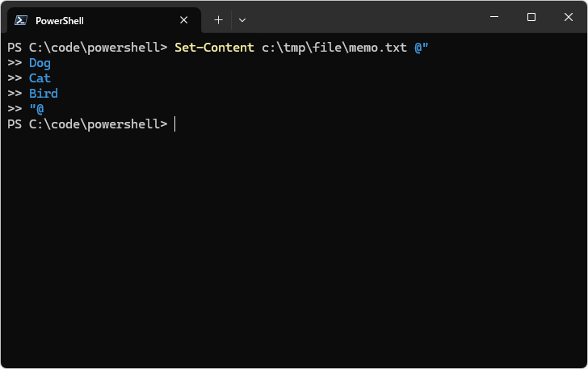Expand the new-tab profile dropdown
588x369 pixels.
[242, 19]
